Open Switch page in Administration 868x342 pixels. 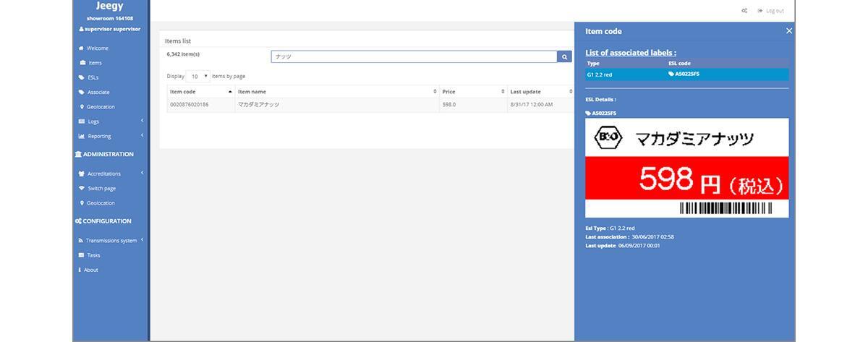[101, 189]
